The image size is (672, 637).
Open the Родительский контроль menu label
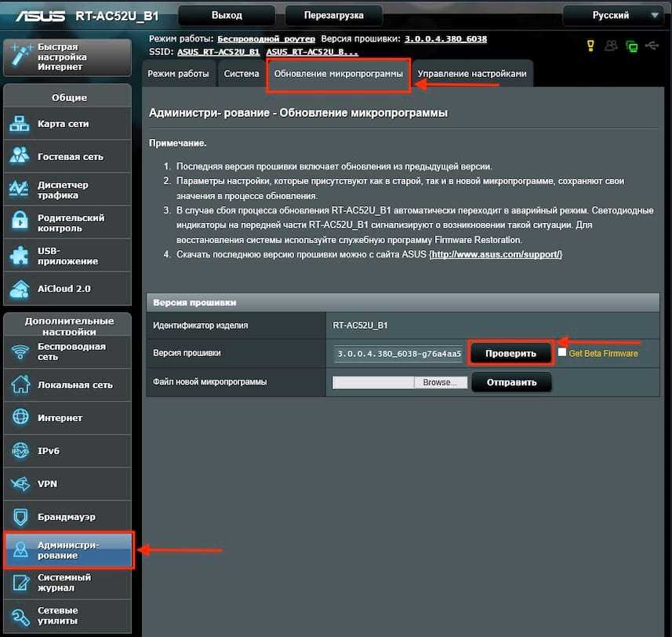tap(71, 223)
